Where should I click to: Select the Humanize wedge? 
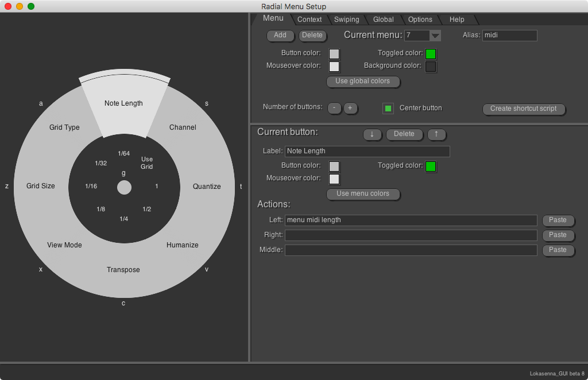tap(182, 245)
